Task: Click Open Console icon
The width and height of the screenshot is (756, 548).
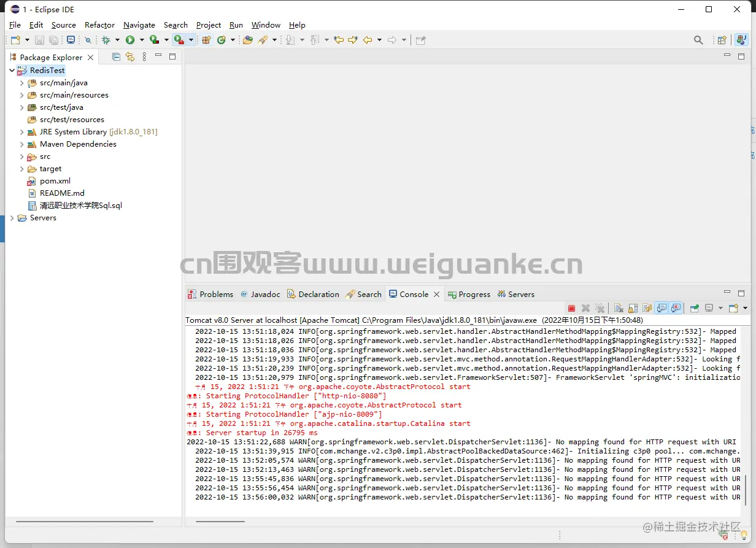Action: coord(733,308)
